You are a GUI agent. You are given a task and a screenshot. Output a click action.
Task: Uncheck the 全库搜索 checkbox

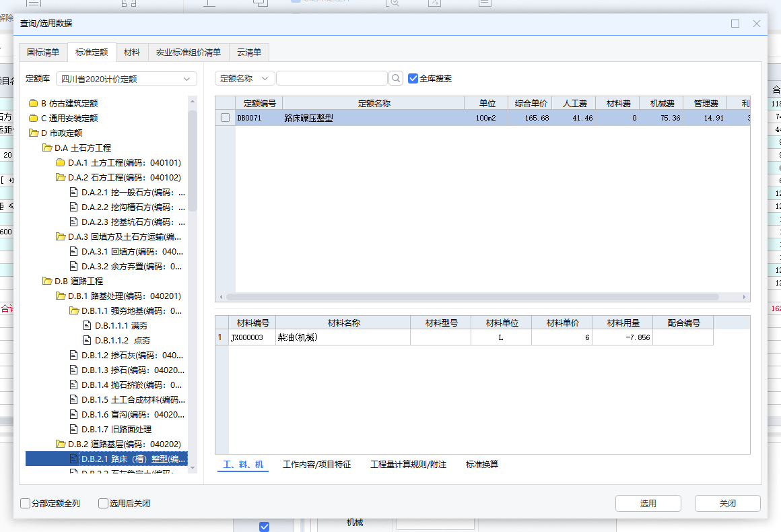[x=413, y=78]
